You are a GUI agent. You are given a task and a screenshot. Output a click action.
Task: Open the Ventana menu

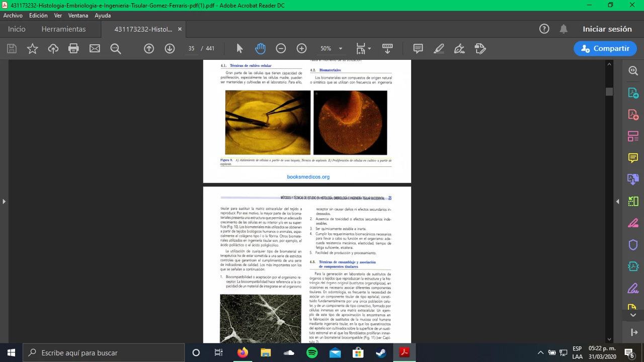coord(78,16)
